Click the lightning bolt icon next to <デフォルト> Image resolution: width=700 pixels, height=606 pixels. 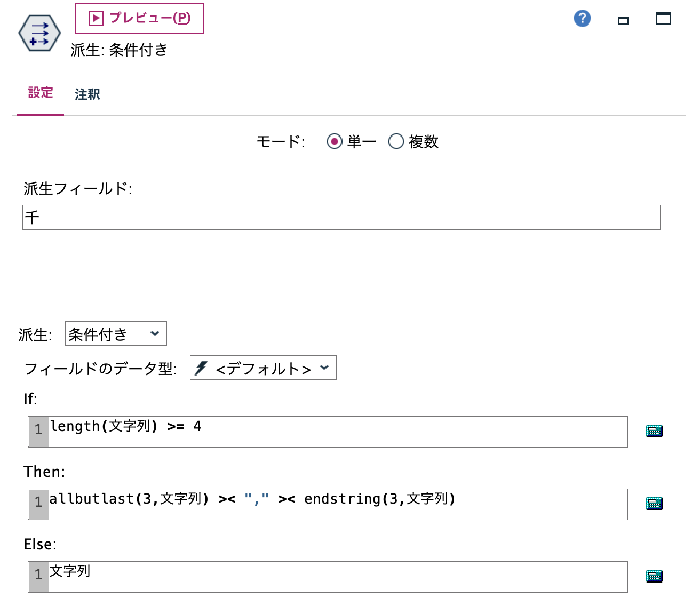click(x=201, y=368)
